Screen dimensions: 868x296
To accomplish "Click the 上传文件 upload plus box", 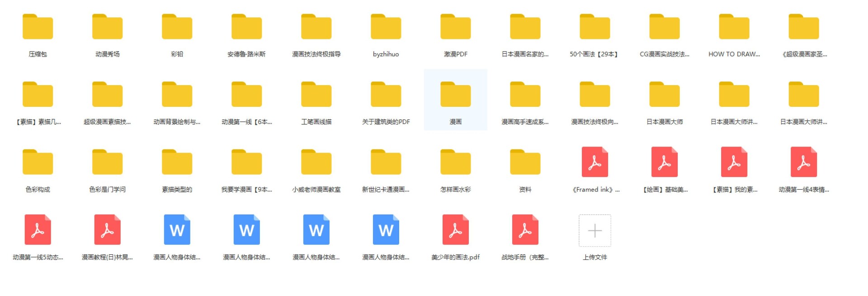I will pos(594,231).
